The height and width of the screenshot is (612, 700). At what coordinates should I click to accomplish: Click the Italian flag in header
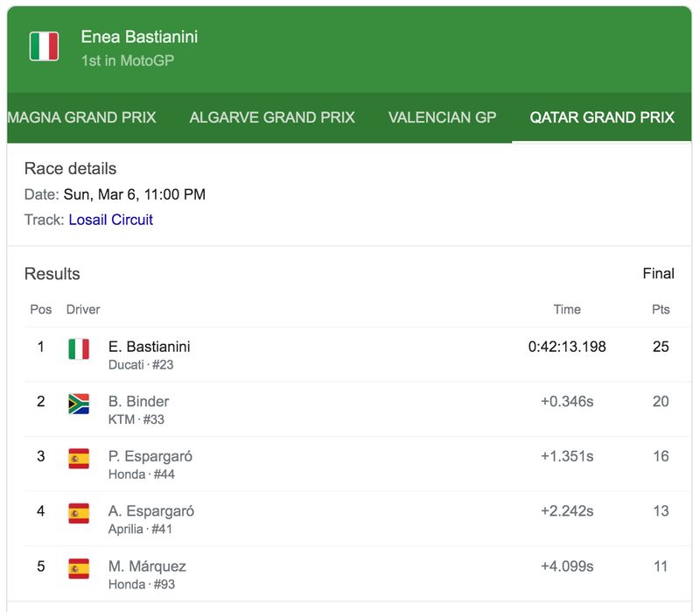coord(44,46)
